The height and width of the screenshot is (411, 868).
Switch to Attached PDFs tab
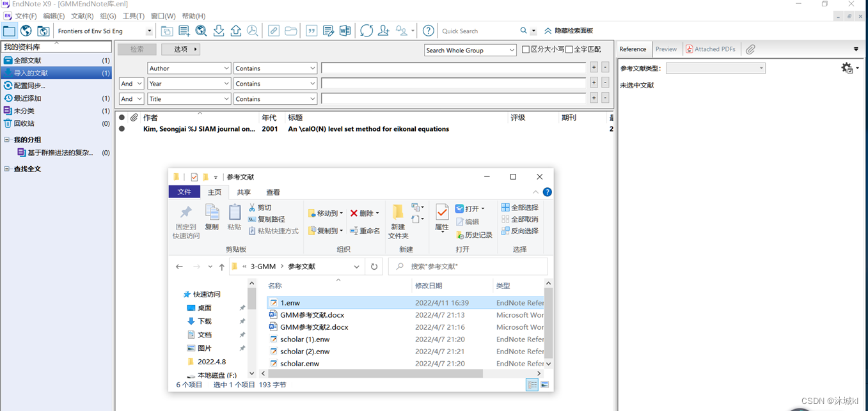[710, 49]
